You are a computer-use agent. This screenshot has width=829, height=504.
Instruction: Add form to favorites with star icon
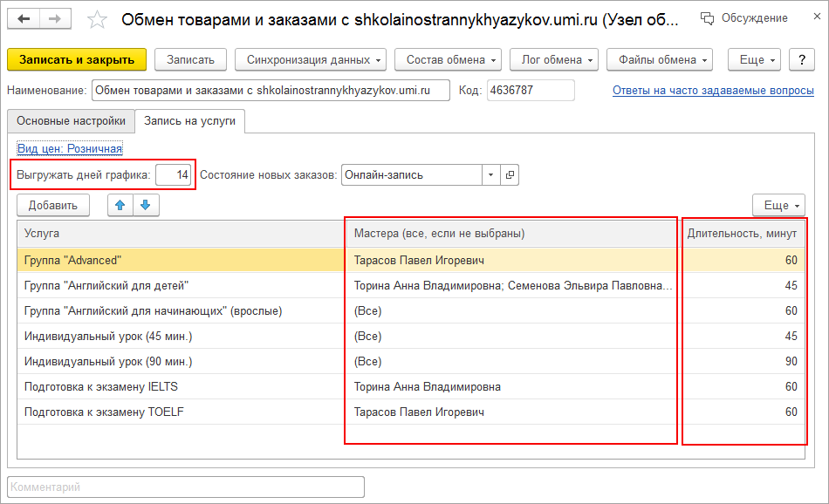[x=97, y=20]
